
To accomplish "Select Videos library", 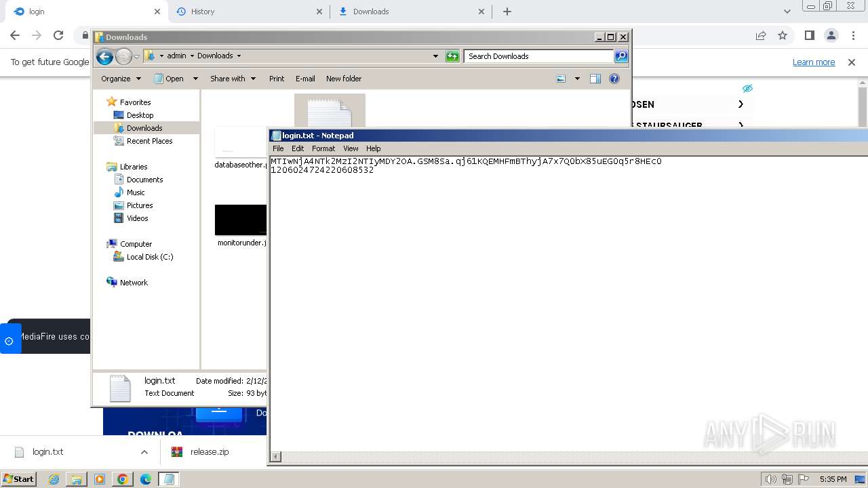I will click(131, 218).
